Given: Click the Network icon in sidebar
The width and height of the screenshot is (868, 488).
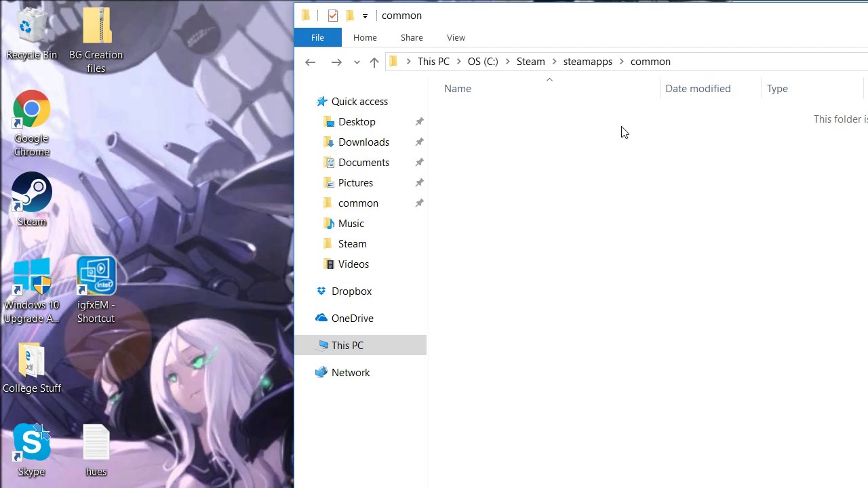Looking at the screenshot, I should pos(321,372).
